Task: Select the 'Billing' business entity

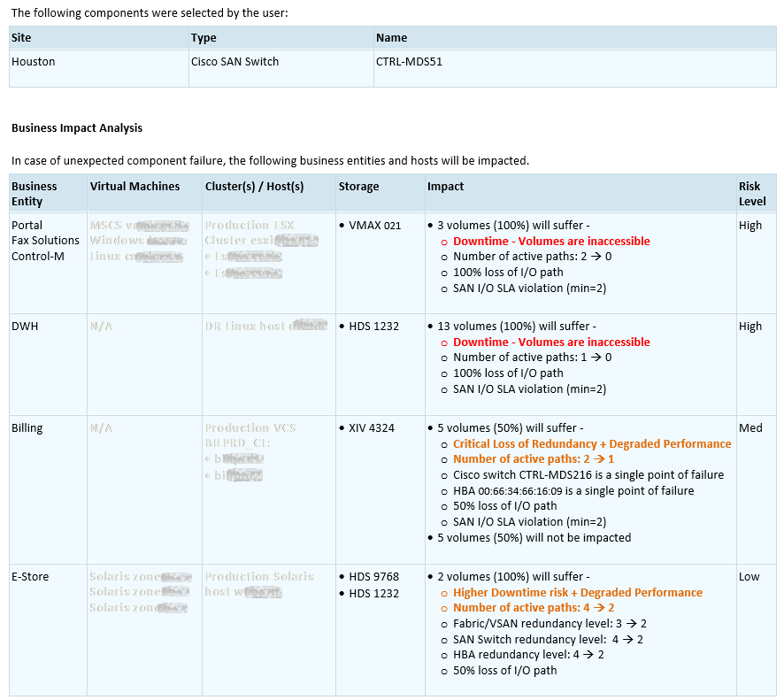Action: (x=27, y=428)
